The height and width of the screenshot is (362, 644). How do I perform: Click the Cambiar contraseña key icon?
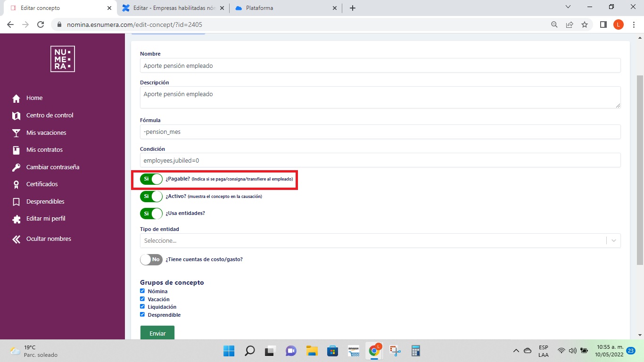tap(17, 167)
